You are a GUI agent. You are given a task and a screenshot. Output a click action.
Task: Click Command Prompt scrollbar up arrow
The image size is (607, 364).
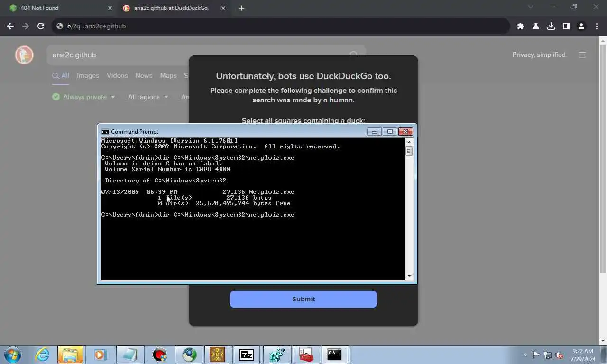pyautogui.click(x=409, y=142)
